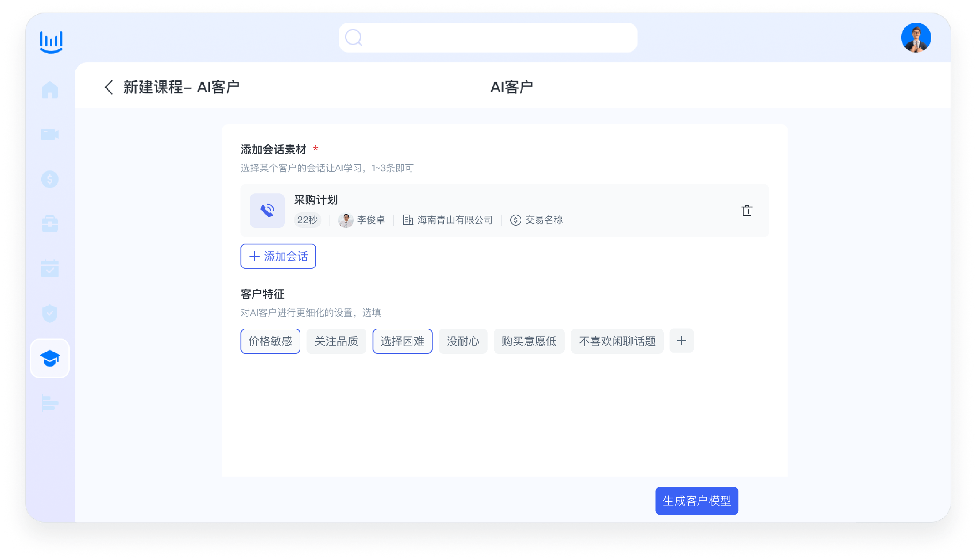Deselect the 选择困难 trait tag
976x560 pixels.
click(402, 341)
